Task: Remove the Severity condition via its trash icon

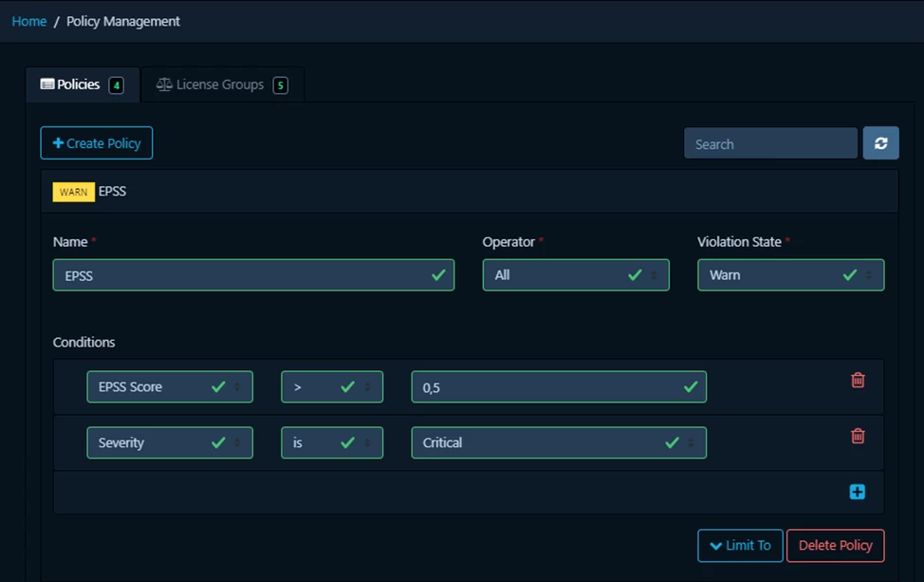Action: point(857,436)
